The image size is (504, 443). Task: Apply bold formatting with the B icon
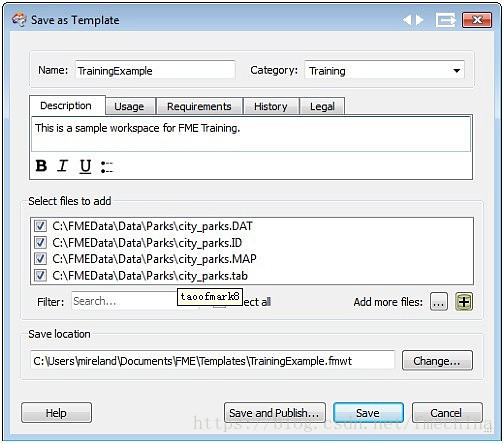(41, 166)
